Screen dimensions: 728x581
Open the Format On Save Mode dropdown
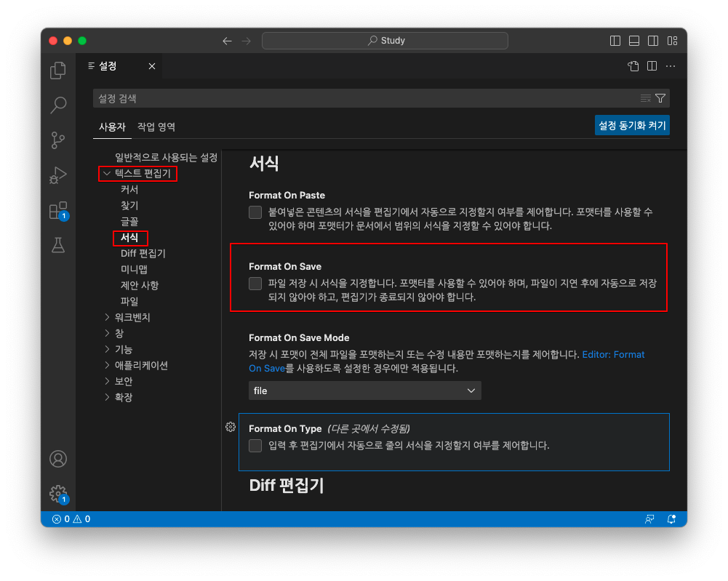365,390
